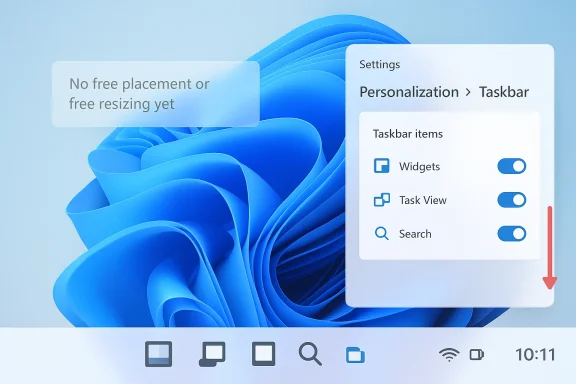
Task: Select the Widgets label in settings list
Action: tap(420, 166)
